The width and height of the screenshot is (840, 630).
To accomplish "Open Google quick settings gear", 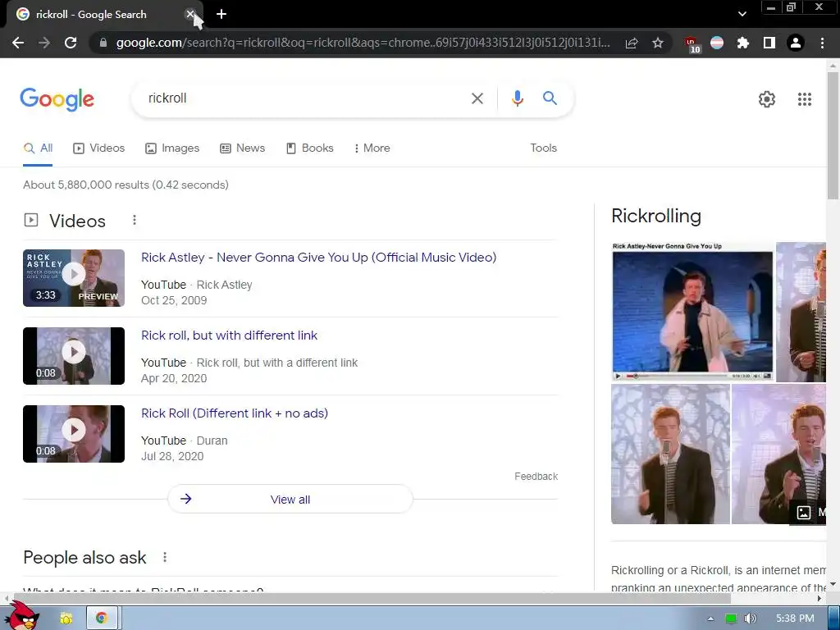I will [x=767, y=99].
